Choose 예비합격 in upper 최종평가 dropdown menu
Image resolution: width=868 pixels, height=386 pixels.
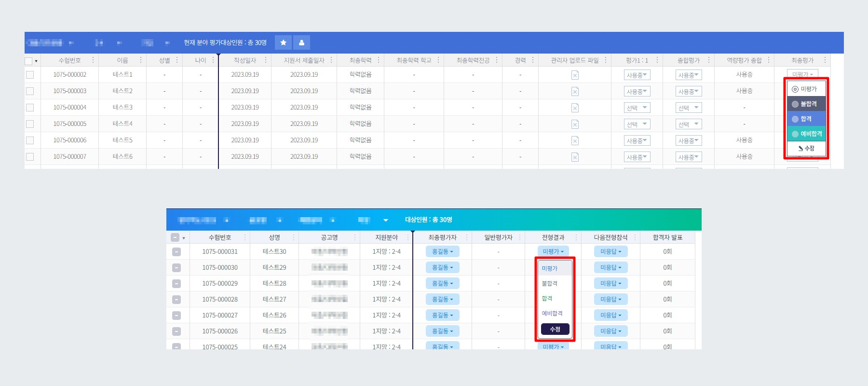pyautogui.click(x=806, y=134)
